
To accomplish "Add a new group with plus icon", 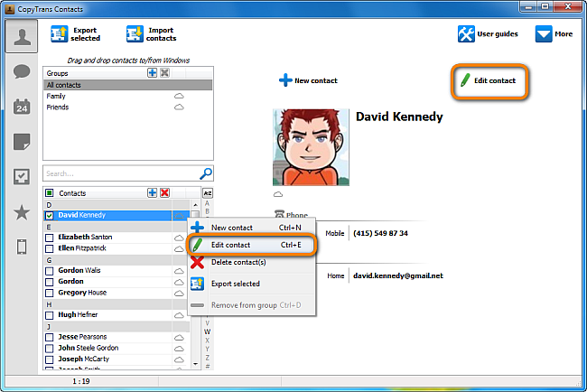I will pyautogui.click(x=152, y=72).
